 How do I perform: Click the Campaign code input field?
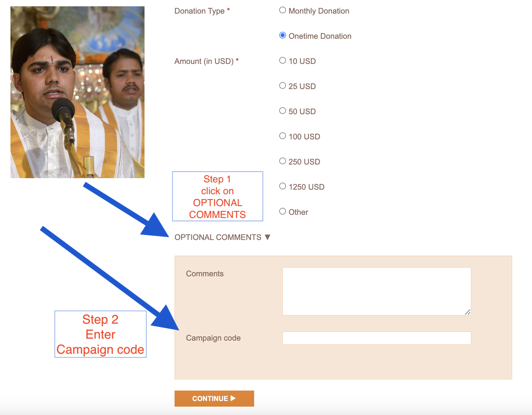pyautogui.click(x=377, y=338)
